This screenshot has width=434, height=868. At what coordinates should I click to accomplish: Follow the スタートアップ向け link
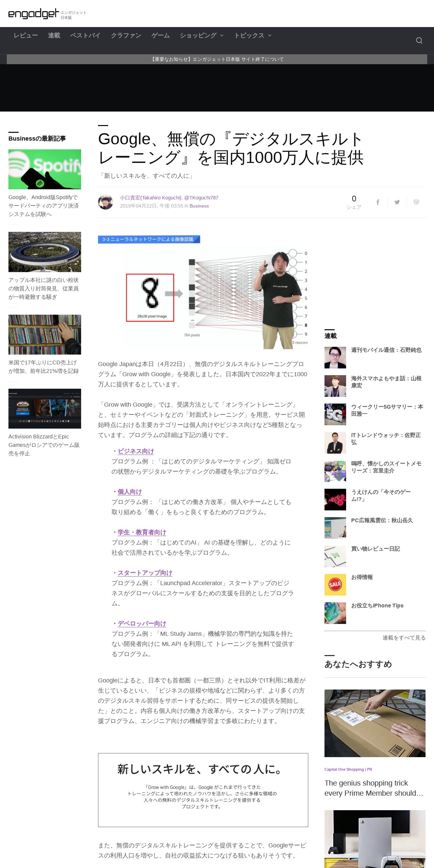145,573
